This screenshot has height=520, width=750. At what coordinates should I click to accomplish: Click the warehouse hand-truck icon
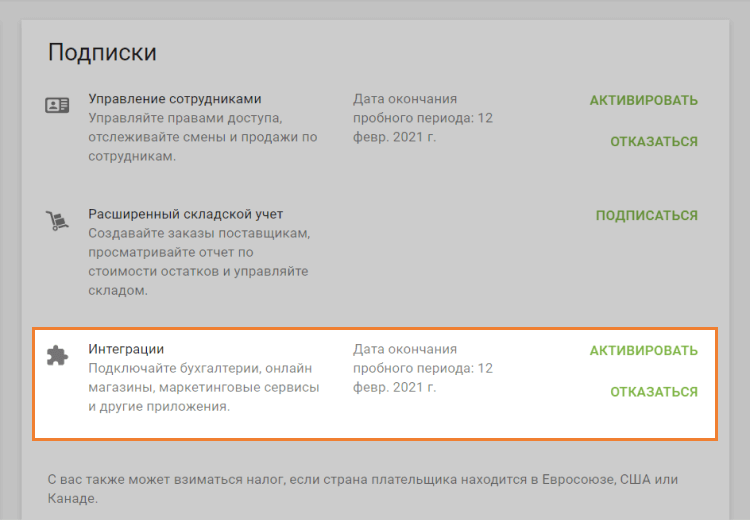click(57, 221)
